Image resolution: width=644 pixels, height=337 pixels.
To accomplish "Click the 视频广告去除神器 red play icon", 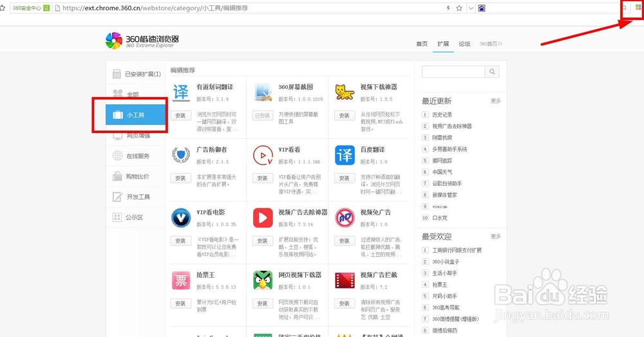I will pos(263,218).
